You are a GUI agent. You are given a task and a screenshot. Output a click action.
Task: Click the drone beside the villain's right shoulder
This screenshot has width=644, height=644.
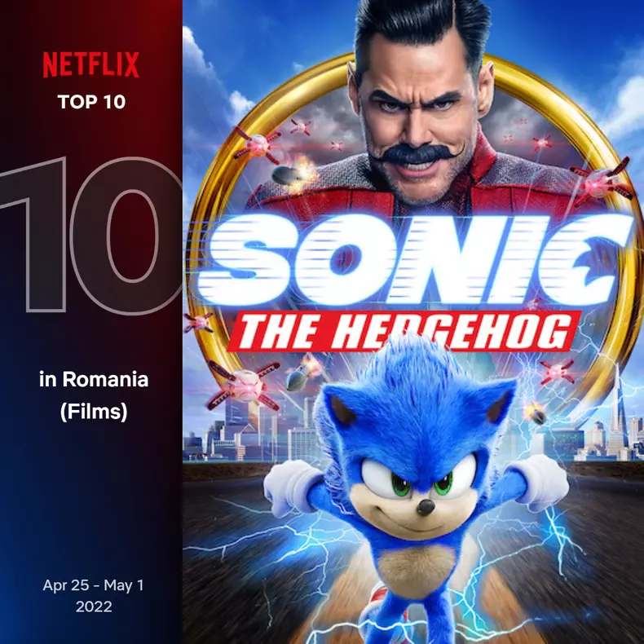[601, 181]
